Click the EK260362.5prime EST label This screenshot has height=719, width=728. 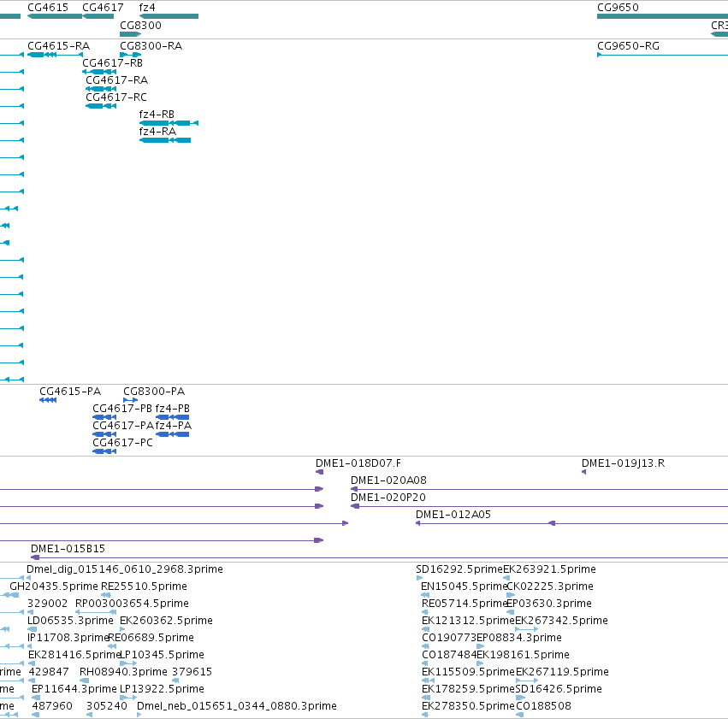pyautogui.click(x=166, y=621)
